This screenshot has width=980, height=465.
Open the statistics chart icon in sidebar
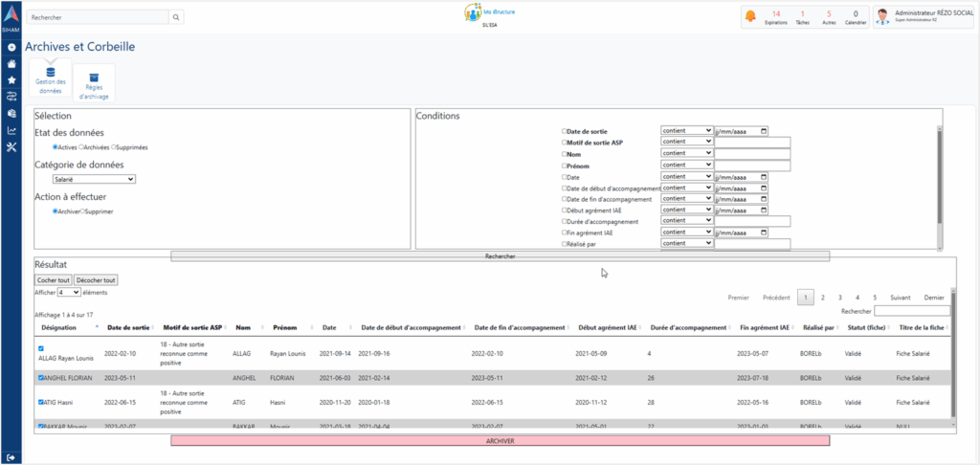pos(11,130)
